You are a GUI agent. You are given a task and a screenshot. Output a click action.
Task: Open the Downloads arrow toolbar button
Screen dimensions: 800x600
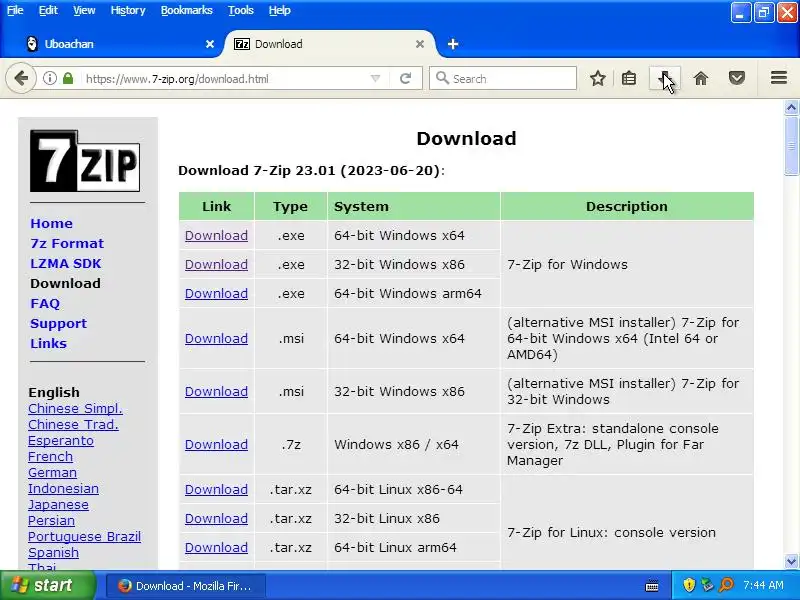(x=665, y=79)
